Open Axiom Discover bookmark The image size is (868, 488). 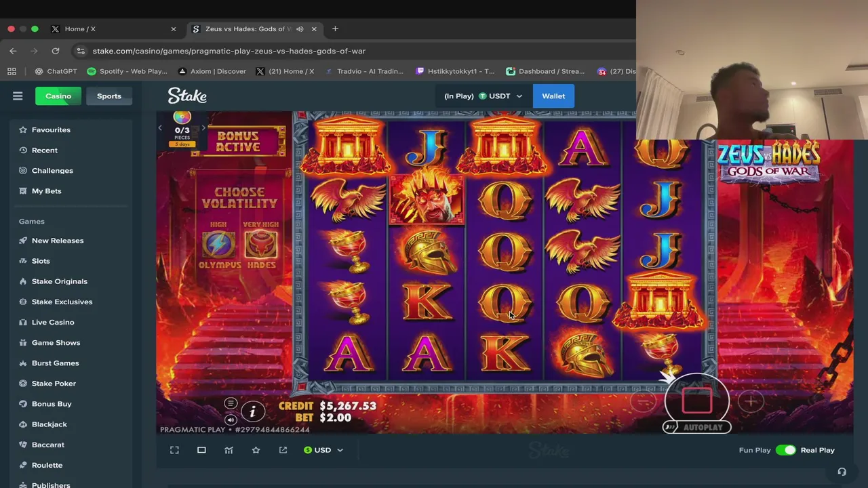212,71
